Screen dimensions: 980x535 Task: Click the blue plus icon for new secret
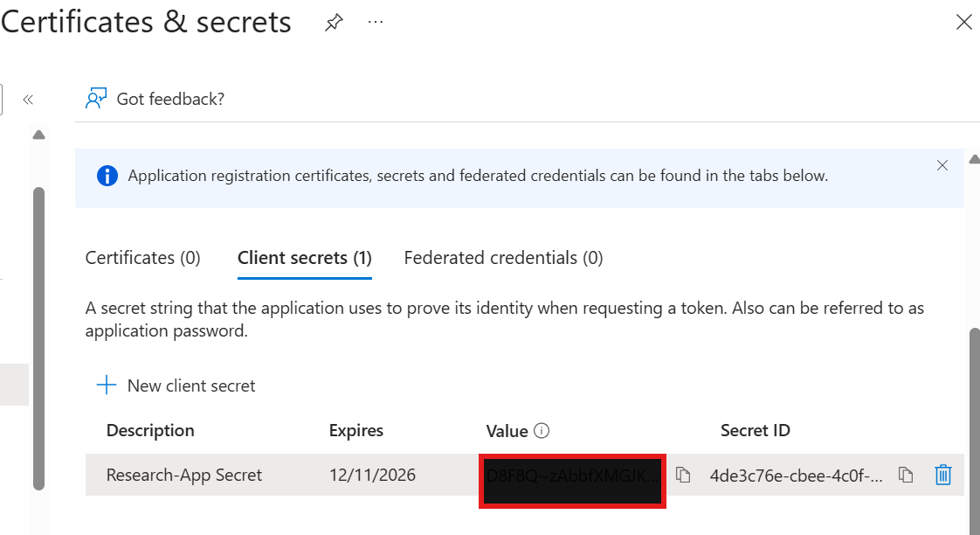[x=107, y=386]
